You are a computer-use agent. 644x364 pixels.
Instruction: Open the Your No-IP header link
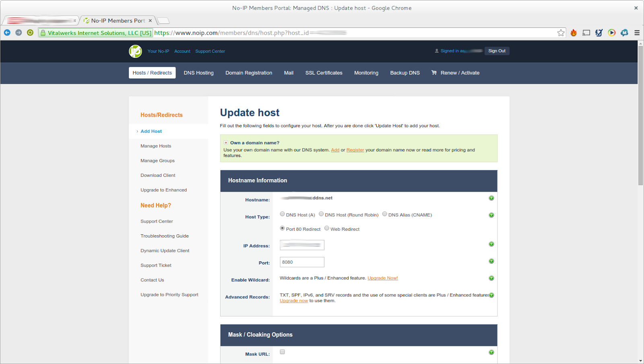click(158, 51)
